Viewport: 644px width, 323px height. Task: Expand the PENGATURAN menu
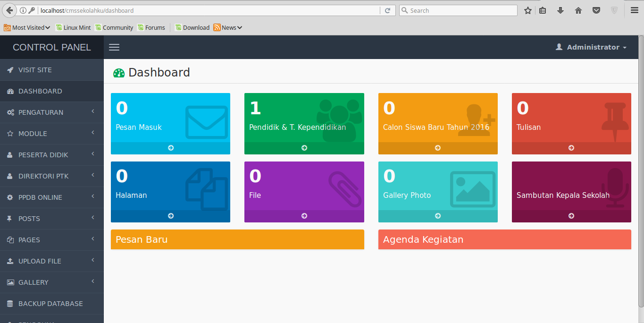[x=40, y=112]
